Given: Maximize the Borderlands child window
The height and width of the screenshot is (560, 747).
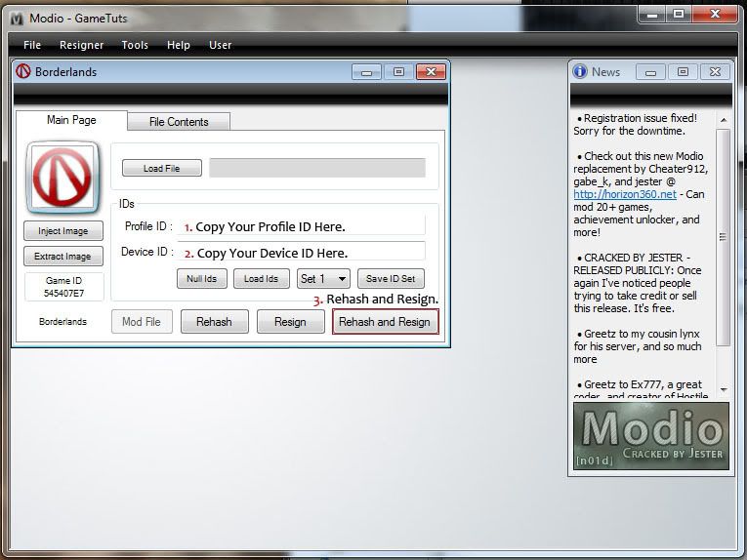Looking at the screenshot, I should [398, 72].
